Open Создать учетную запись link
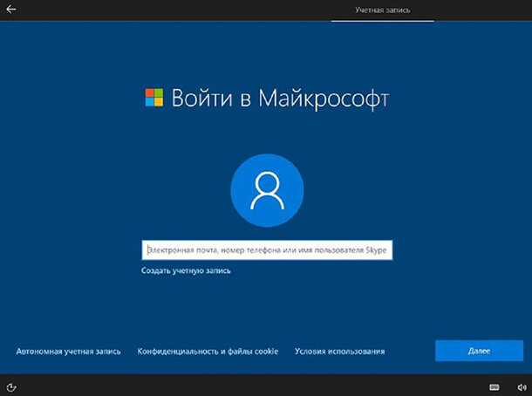This screenshot has height=396, width=532. (186, 270)
